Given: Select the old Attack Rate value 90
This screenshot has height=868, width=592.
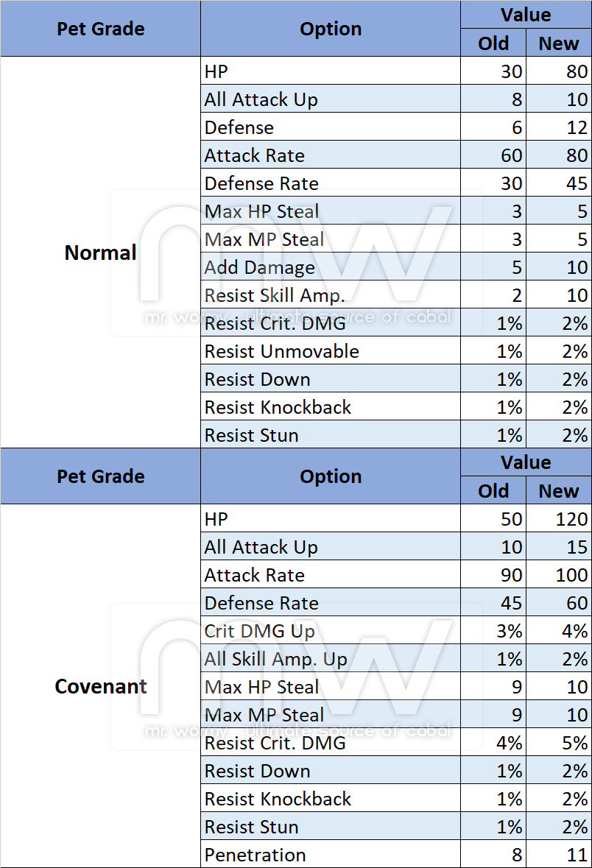Looking at the screenshot, I should pyautogui.click(x=493, y=575).
